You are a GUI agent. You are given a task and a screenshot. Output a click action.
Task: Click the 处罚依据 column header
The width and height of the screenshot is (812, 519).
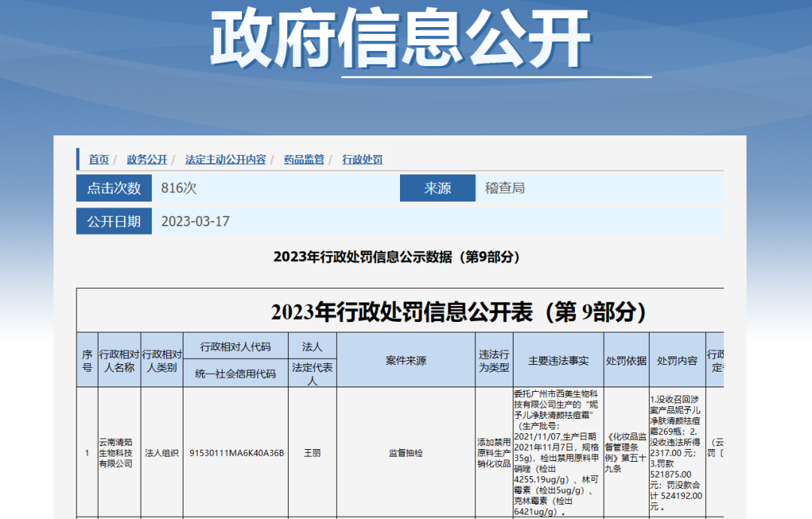pyautogui.click(x=626, y=361)
